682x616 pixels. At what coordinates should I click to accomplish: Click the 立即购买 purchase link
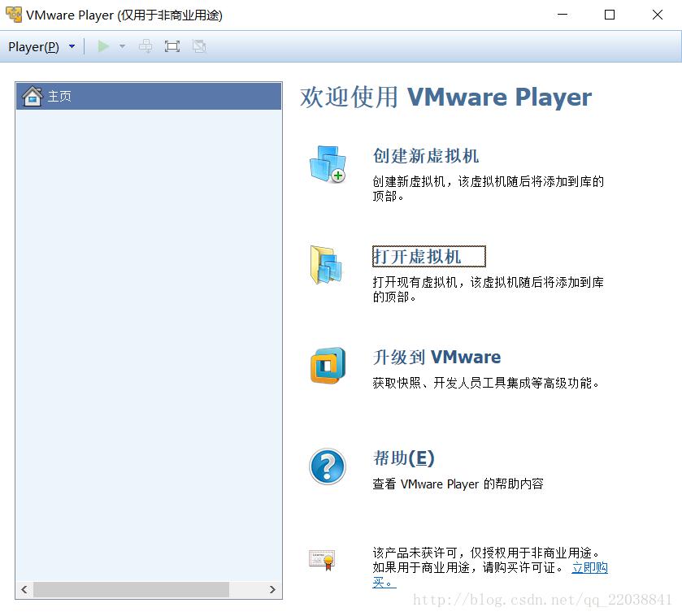click(x=589, y=567)
